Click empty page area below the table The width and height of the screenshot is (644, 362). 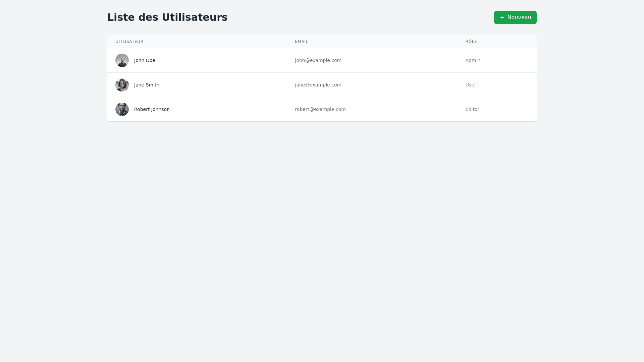click(322, 235)
